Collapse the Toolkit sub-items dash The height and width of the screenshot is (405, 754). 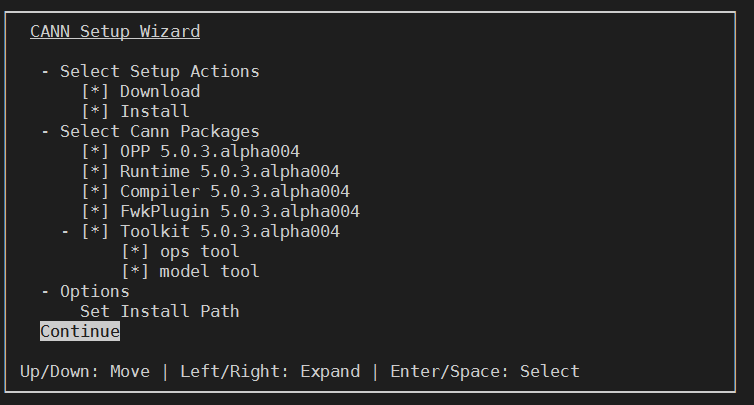coord(66,232)
